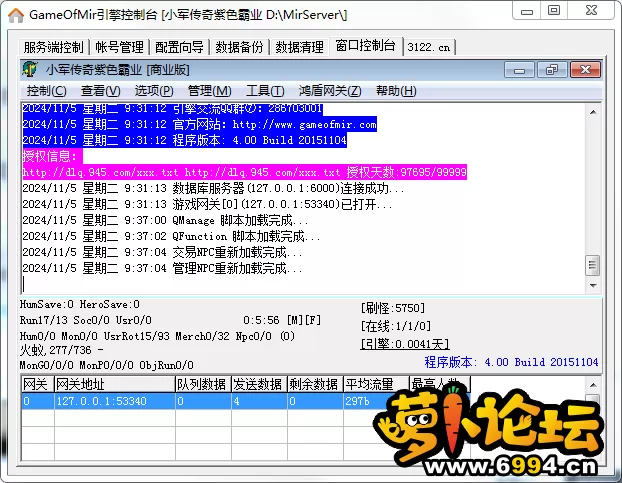Click the 数据库服务器 connection log line
This screenshot has width=622, height=483.
click(213, 188)
